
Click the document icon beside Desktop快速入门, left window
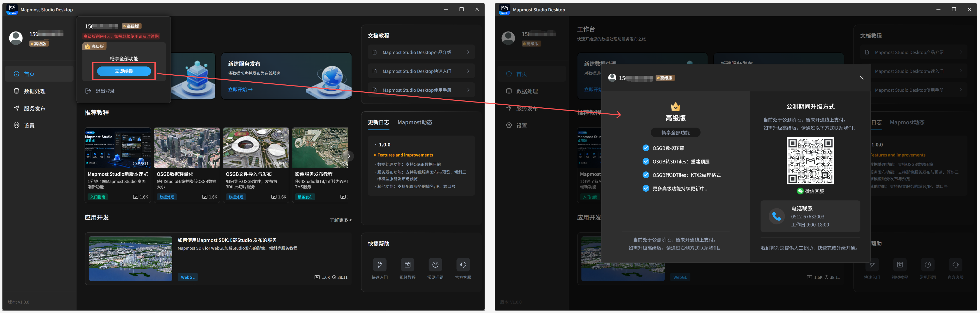[x=374, y=71]
